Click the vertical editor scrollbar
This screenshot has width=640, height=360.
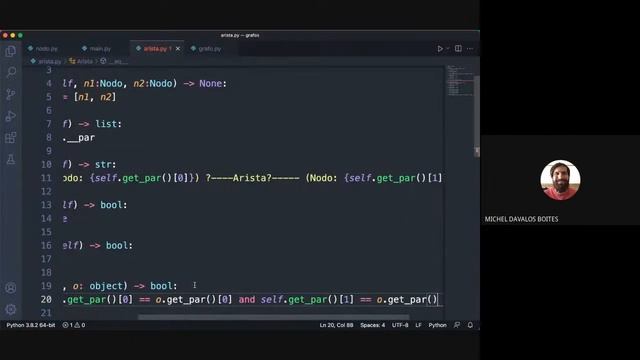[x=477, y=116]
